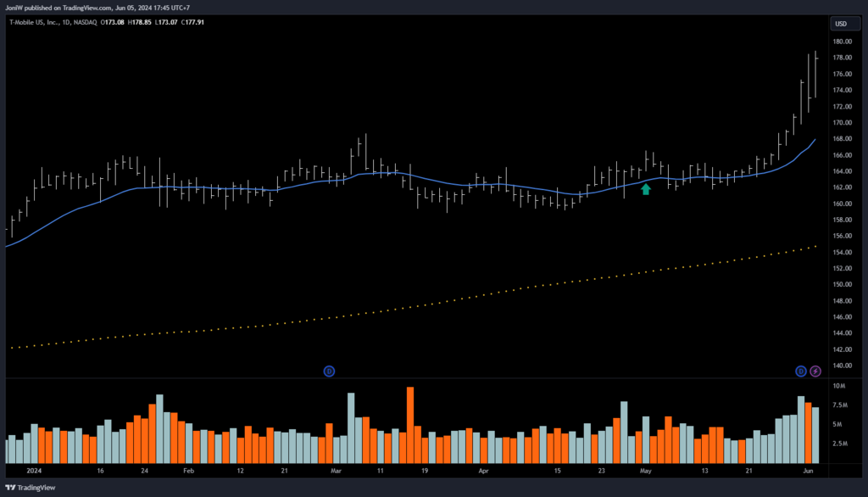Click the 2024 label on time axis
The width and height of the screenshot is (868, 497).
click(34, 469)
